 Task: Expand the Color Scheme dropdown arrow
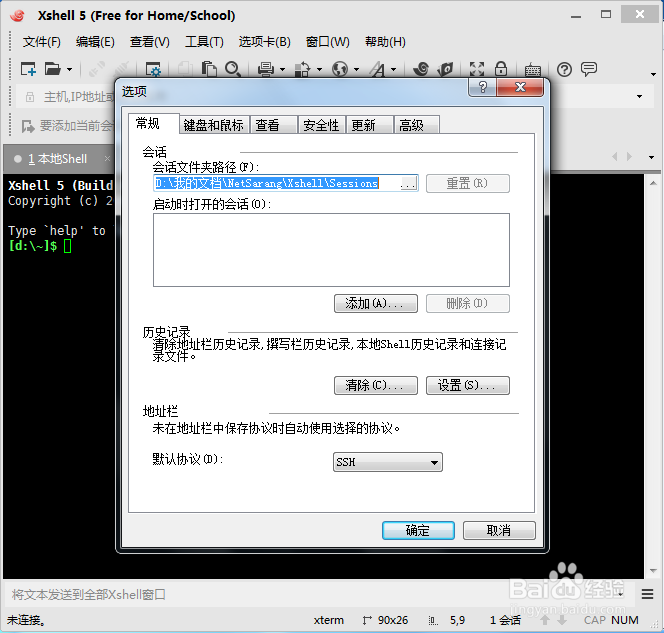(319, 69)
